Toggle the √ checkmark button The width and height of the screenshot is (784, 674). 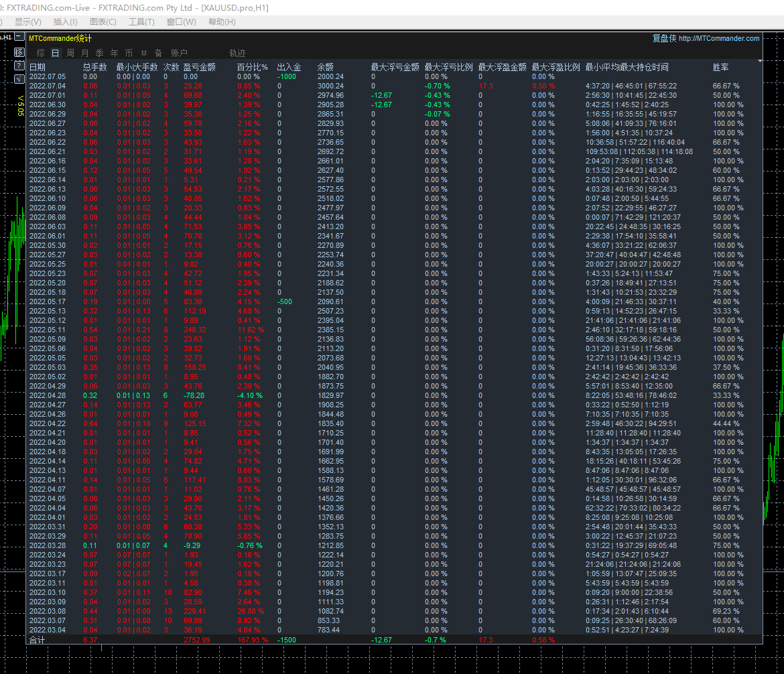coord(19,78)
